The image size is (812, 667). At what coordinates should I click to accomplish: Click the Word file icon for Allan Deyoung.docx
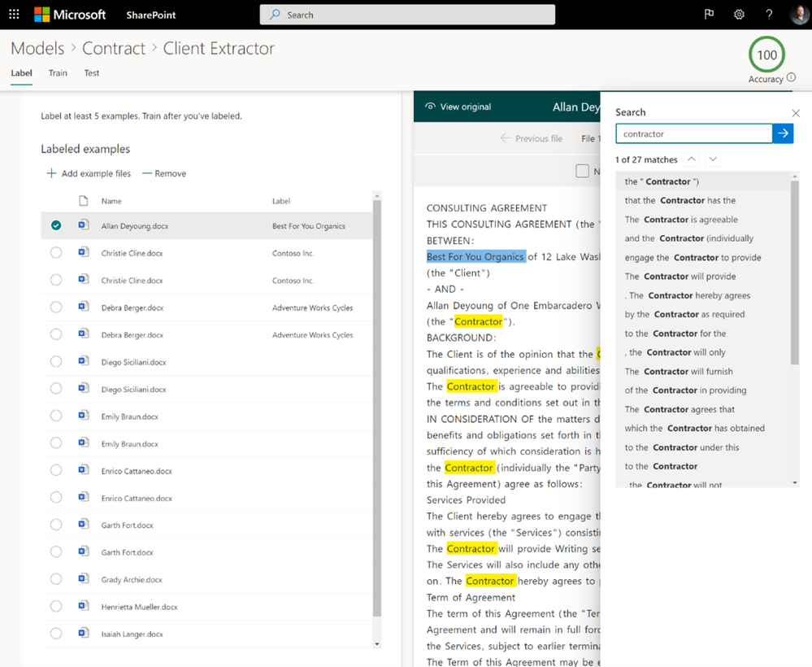(x=83, y=225)
